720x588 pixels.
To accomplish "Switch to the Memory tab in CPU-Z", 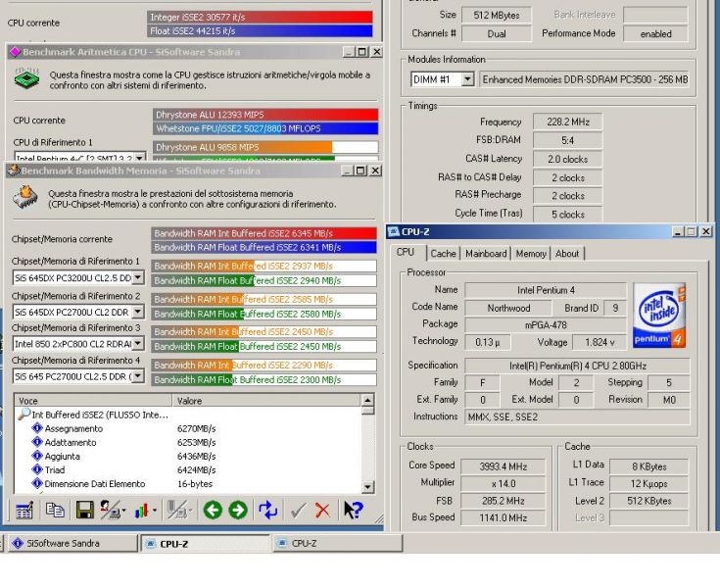I will coord(531,254).
